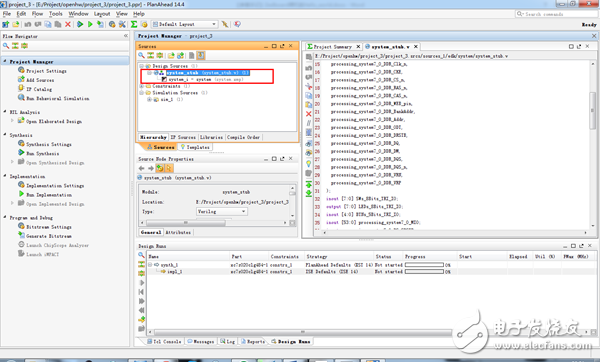The image size is (600, 362).
Task: Expand Open Elaborated Design in Flow Navigator
Action: pyautogui.click(x=12, y=121)
